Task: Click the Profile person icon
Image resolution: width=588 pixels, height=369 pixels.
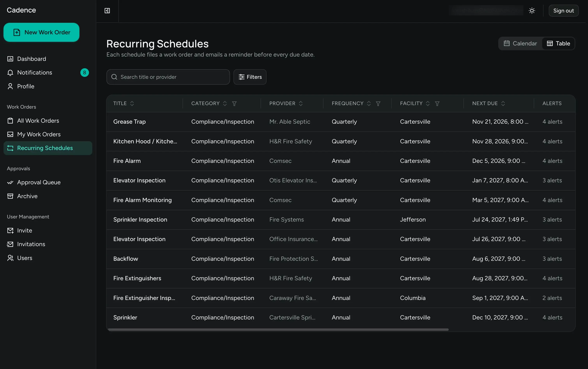Action: point(10,86)
